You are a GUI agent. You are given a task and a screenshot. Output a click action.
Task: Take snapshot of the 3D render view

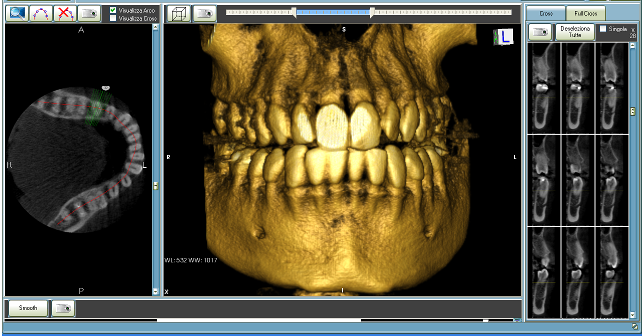(x=204, y=14)
